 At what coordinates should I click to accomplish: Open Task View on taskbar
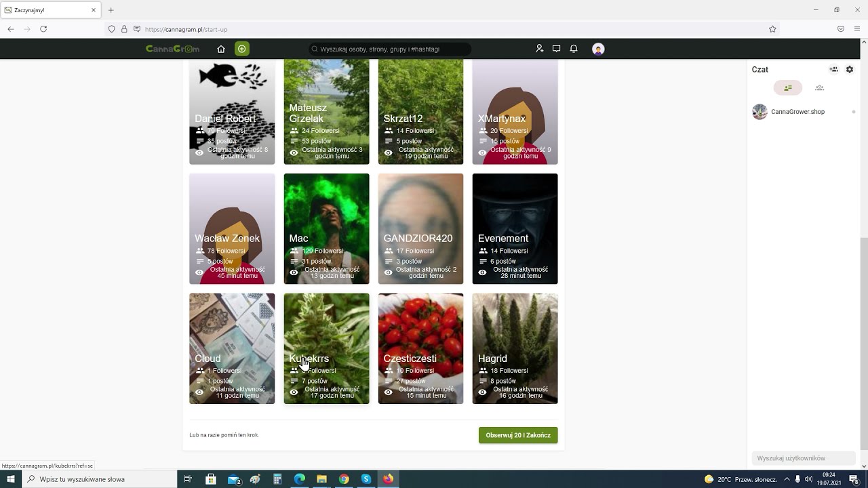pos(188,479)
